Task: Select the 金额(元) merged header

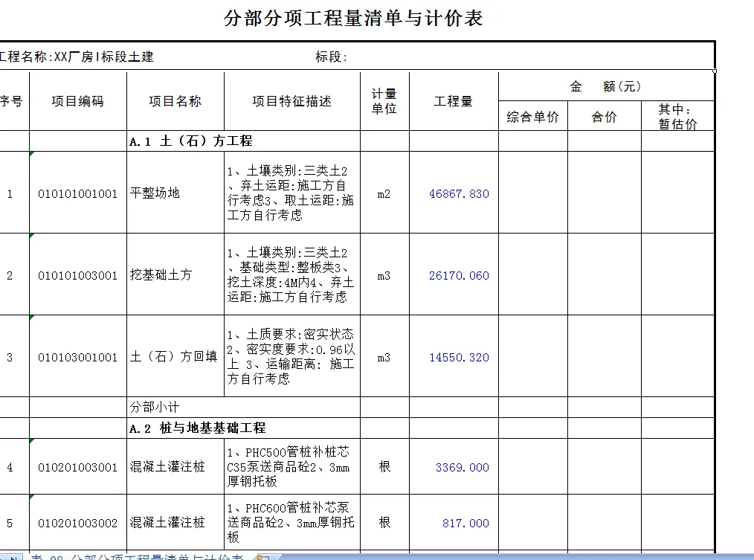Action: pos(606,86)
